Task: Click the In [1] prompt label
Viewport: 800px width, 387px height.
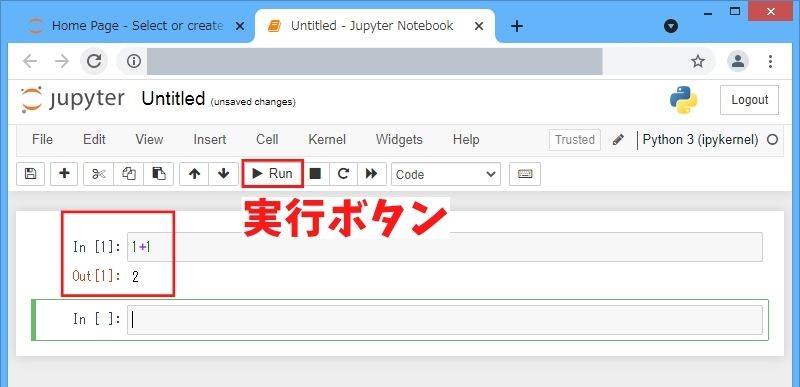Action: (97, 247)
